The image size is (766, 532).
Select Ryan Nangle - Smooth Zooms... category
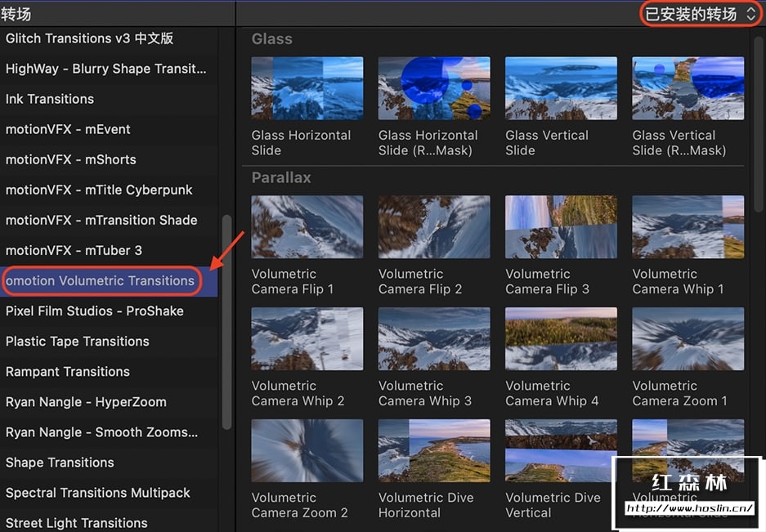(x=109, y=432)
